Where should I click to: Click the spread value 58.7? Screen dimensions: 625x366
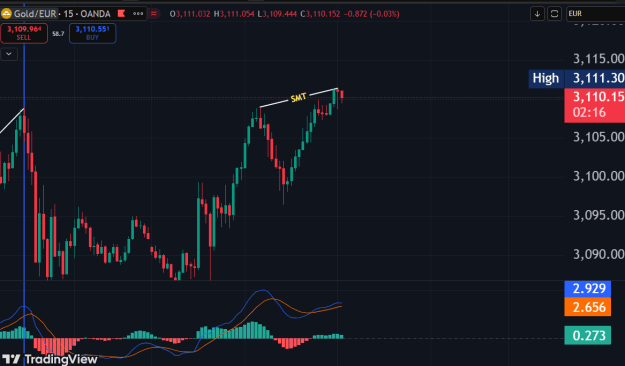(58, 33)
